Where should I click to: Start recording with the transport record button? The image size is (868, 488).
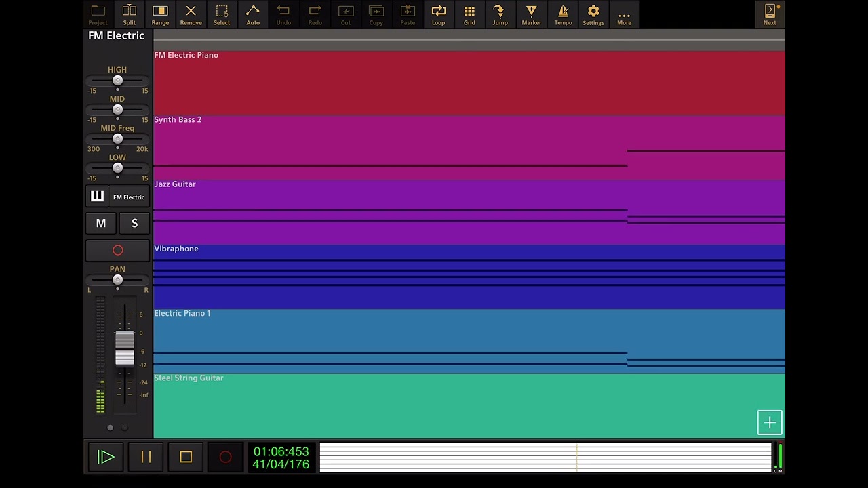(x=226, y=457)
